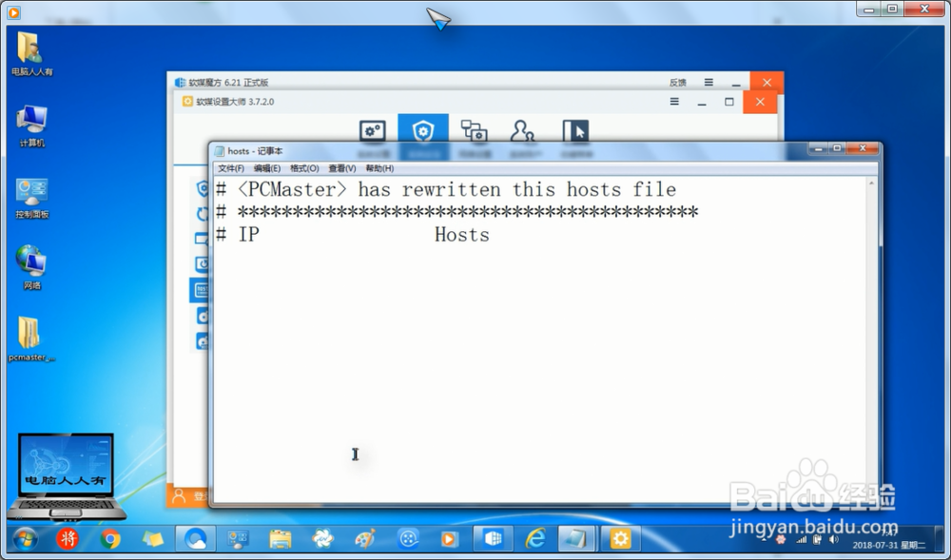Viewport: 951px width, 560px height.
Task: Click the orange player icon in top-left title bar
Action: click(x=13, y=11)
